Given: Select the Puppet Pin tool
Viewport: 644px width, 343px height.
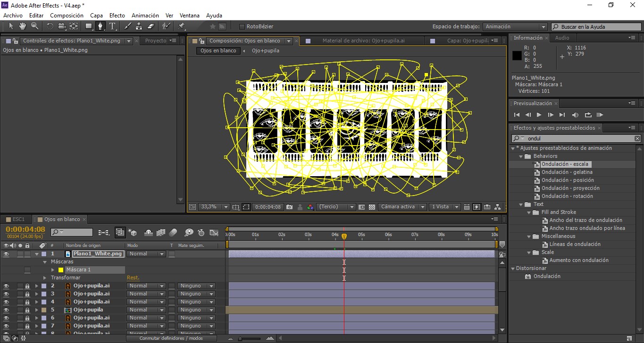Looking at the screenshot, I should (x=182, y=26).
